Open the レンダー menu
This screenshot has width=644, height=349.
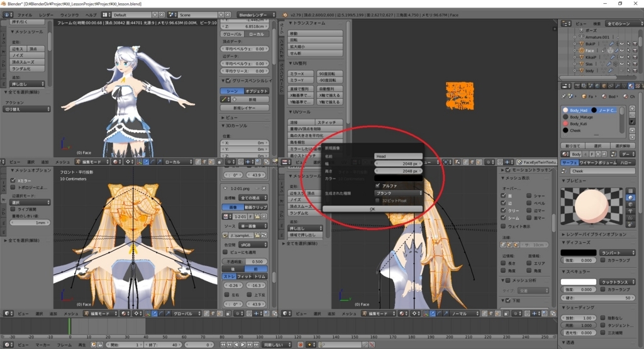[x=46, y=15]
